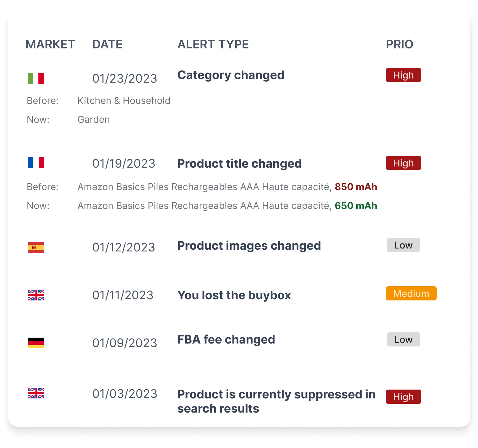Sort alerts by the DATE column
This screenshot has height=448, width=478.
click(107, 45)
